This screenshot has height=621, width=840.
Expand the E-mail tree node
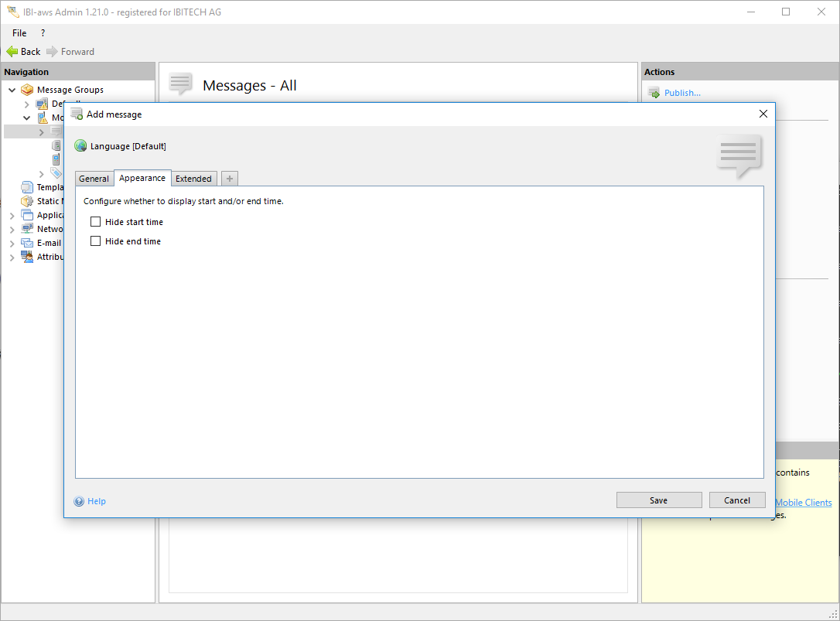[12, 243]
